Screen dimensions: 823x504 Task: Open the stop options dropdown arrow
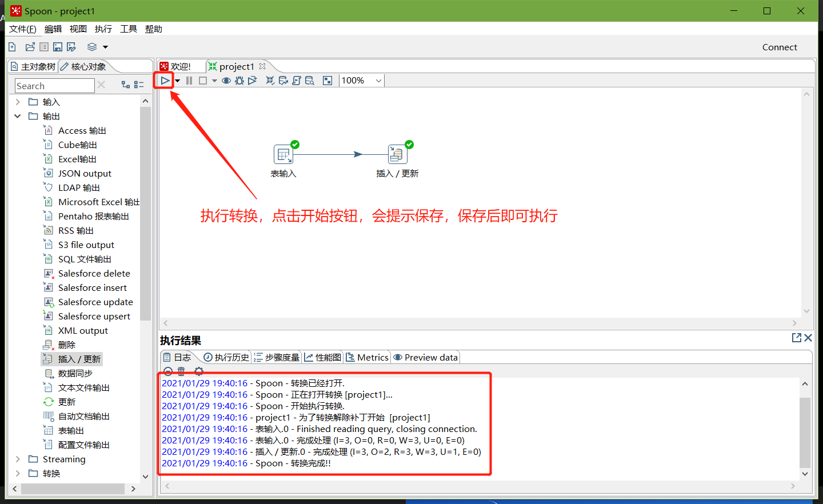click(x=214, y=81)
